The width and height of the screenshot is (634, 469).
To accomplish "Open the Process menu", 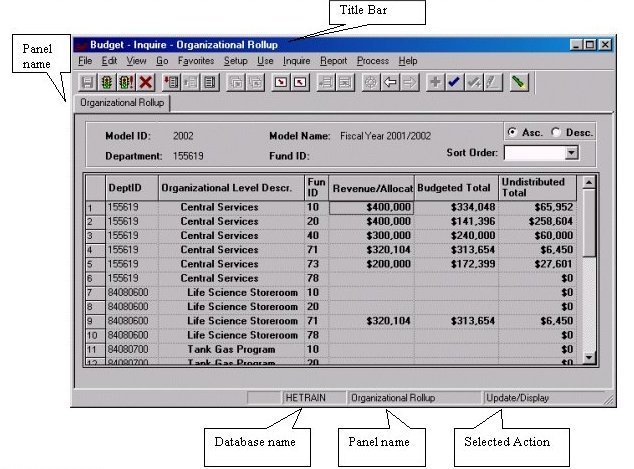I will click(372, 61).
